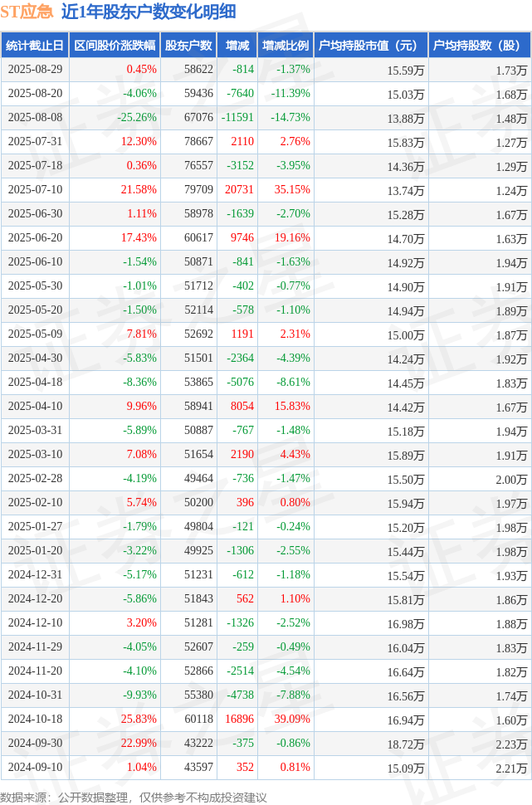Select shareholder count 79709 cell

click(188, 190)
